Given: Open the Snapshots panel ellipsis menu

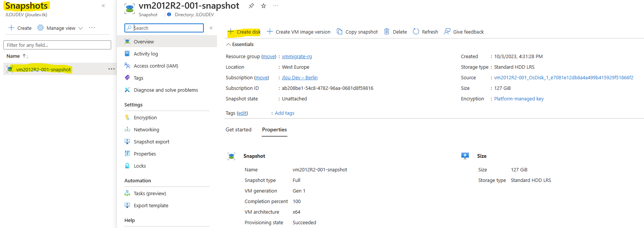Looking at the screenshot, I should 92,28.
